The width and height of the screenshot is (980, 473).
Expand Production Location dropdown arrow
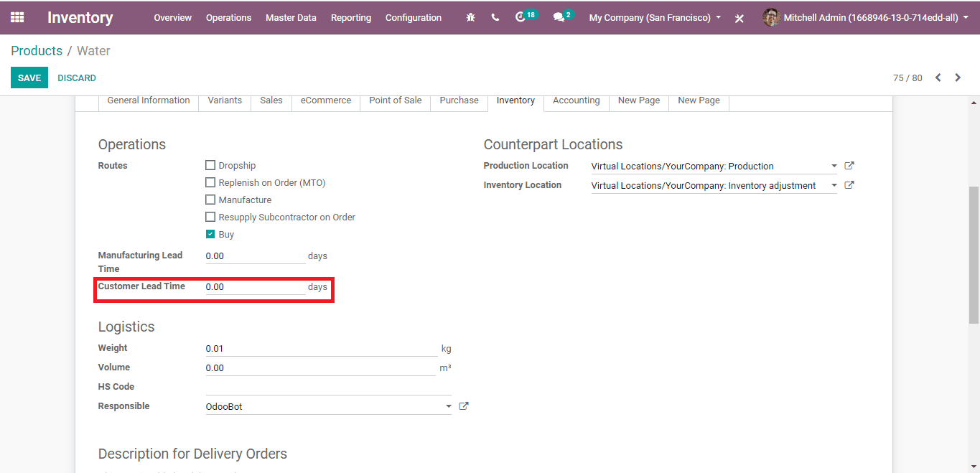[x=834, y=166]
